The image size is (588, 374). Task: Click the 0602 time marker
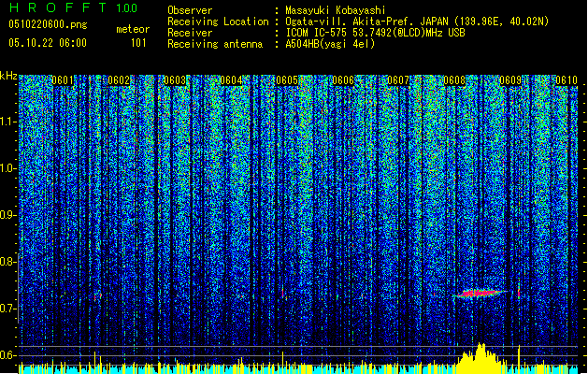pyautogui.click(x=119, y=80)
